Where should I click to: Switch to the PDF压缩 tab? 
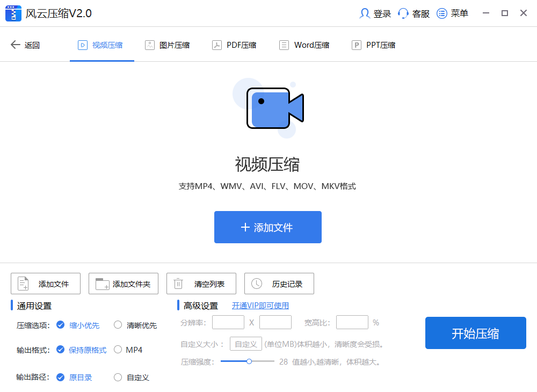point(234,45)
